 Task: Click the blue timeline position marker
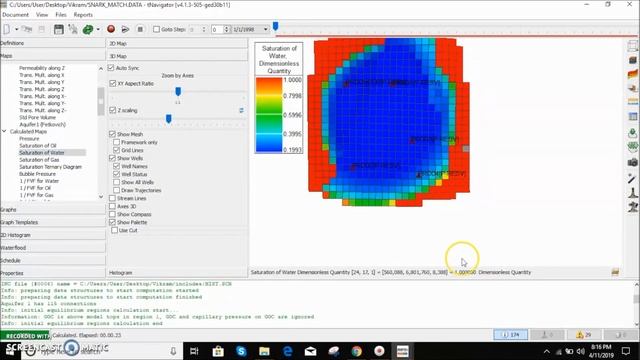pyautogui.click(x=276, y=27)
